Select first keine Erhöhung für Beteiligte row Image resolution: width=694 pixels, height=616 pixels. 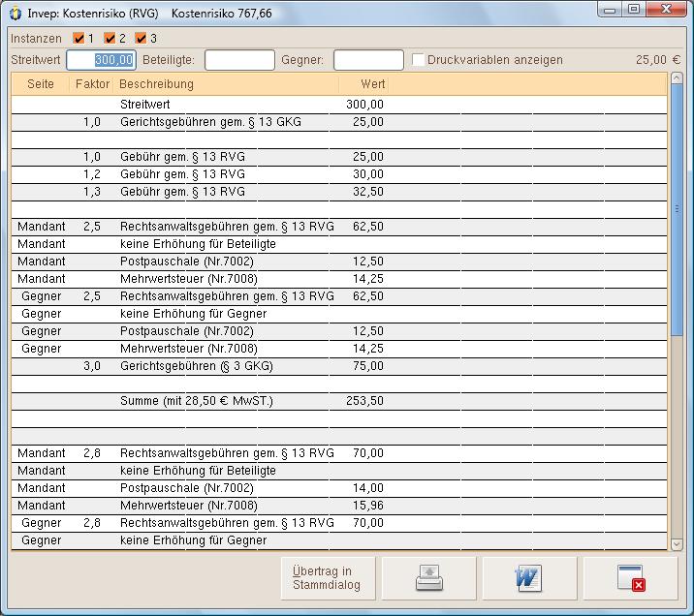[x=339, y=244]
